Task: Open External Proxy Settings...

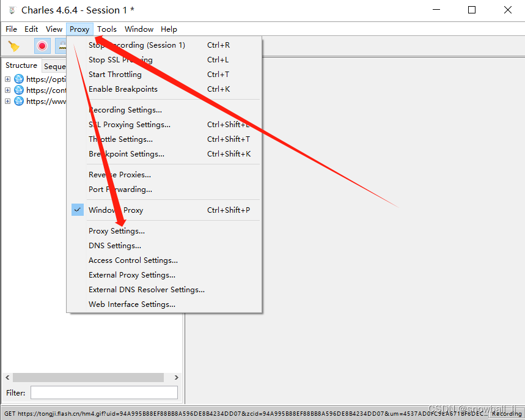Action: click(x=164, y=275)
